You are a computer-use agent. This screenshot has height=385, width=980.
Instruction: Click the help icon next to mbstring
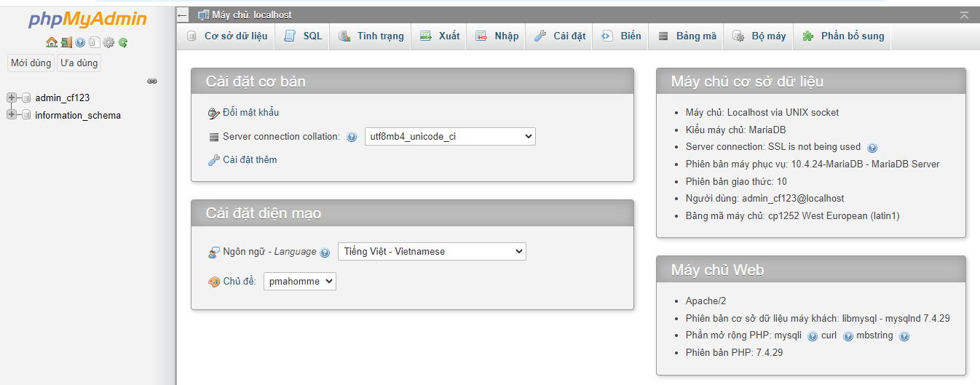coord(904,336)
